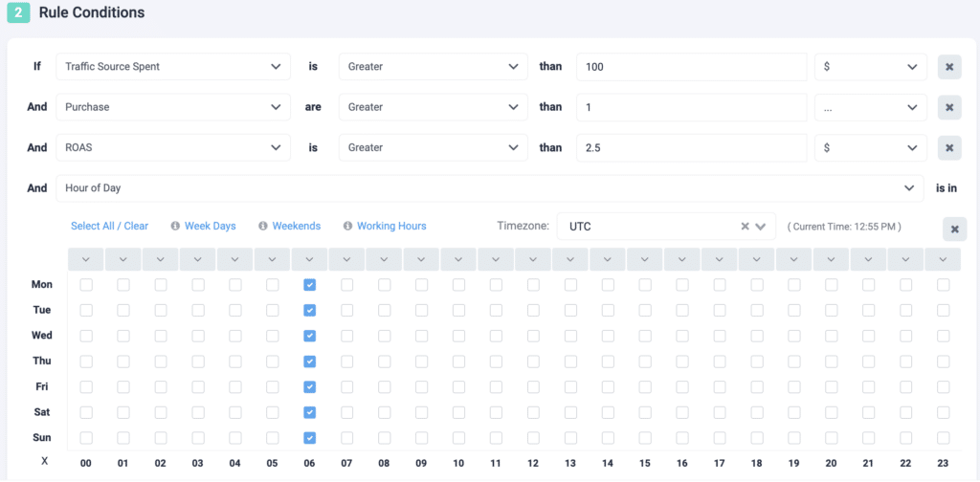The height and width of the screenshot is (482, 980).
Task: Open the hour 12 column chevron
Action: coord(533,259)
